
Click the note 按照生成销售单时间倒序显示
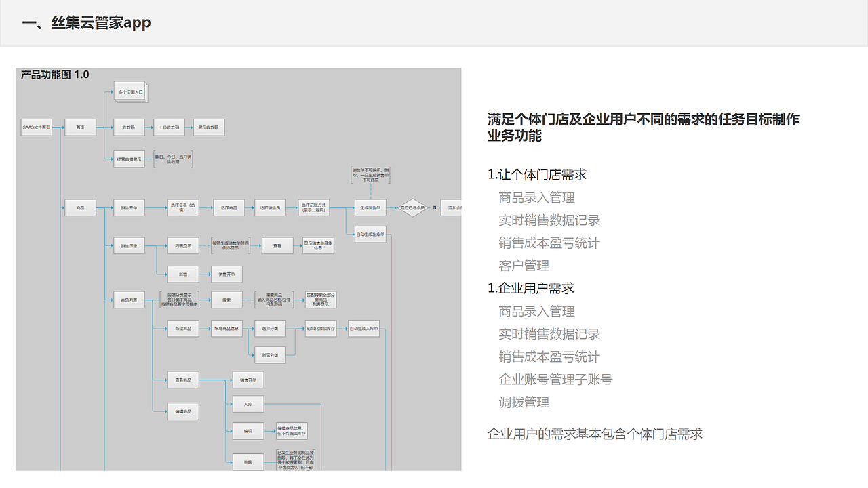click(231, 246)
